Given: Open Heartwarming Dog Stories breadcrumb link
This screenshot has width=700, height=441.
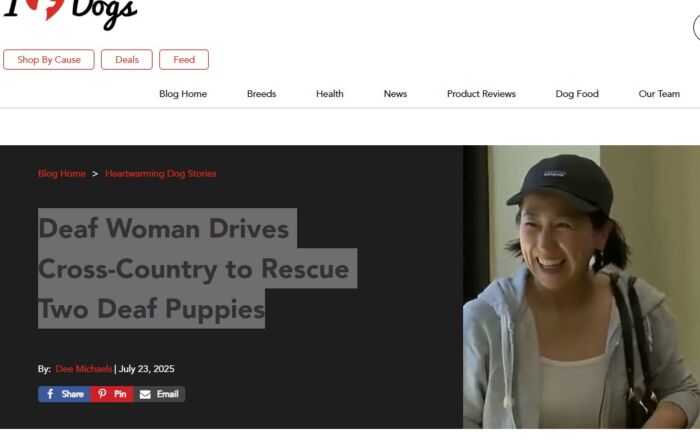Looking at the screenshot, I should click(161, 174).
